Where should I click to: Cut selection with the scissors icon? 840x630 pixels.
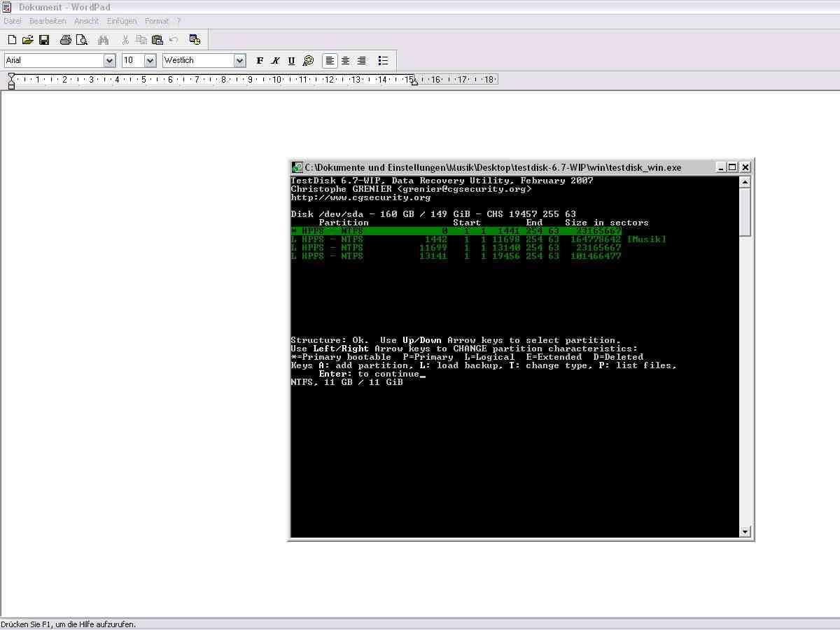125,40
